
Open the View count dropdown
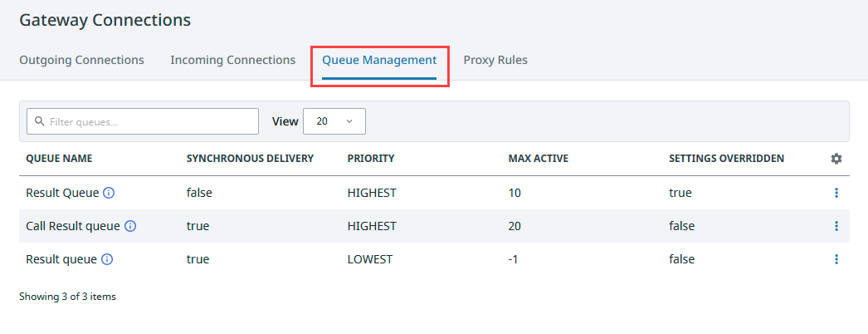pos(334,121)
